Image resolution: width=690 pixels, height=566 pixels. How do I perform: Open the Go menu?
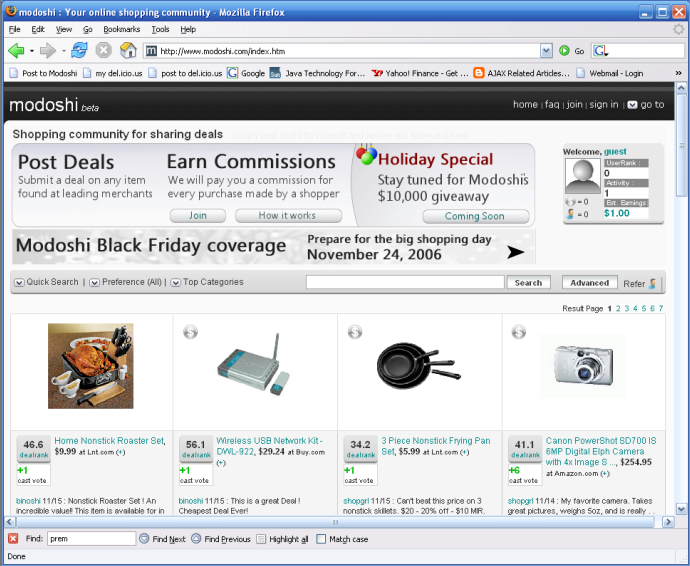(x=88, y=29)
